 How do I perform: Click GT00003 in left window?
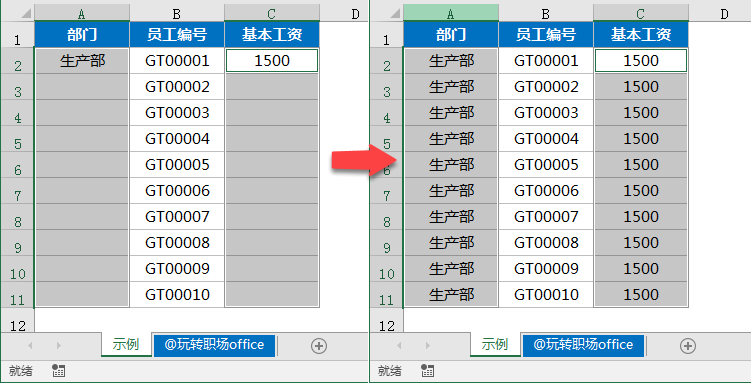point(177,113)
